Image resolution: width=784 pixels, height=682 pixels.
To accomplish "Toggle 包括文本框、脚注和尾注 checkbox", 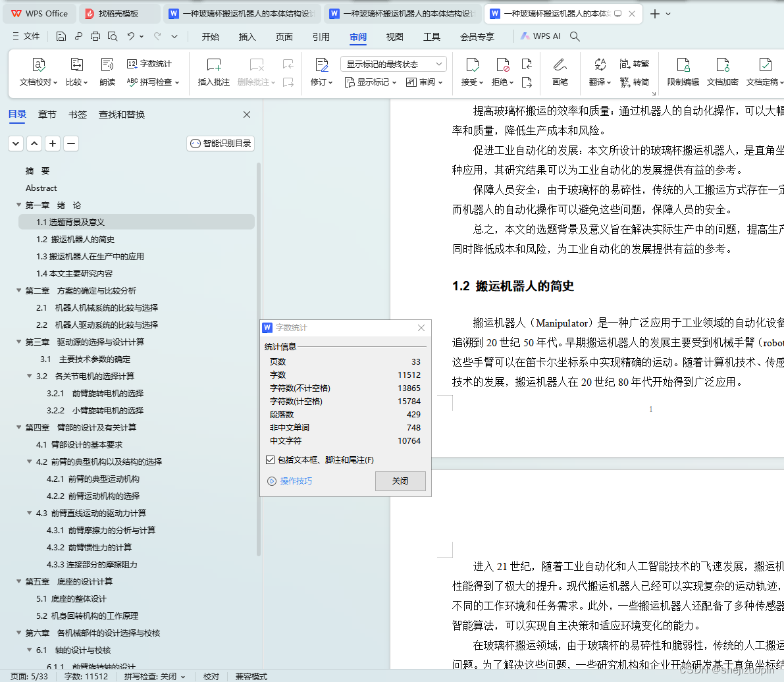I will click(271, 459).
